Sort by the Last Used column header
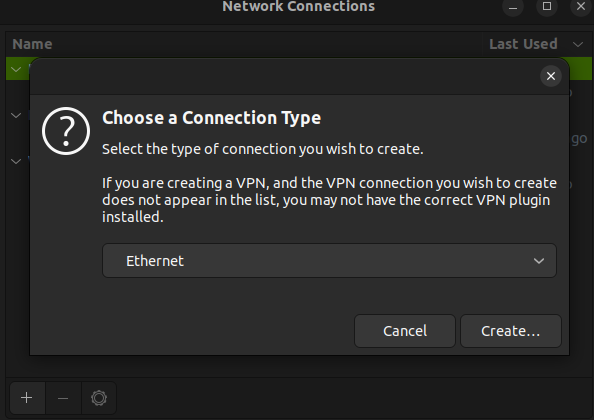The width and height of the screenshot is (594, 420). (523, 44)
